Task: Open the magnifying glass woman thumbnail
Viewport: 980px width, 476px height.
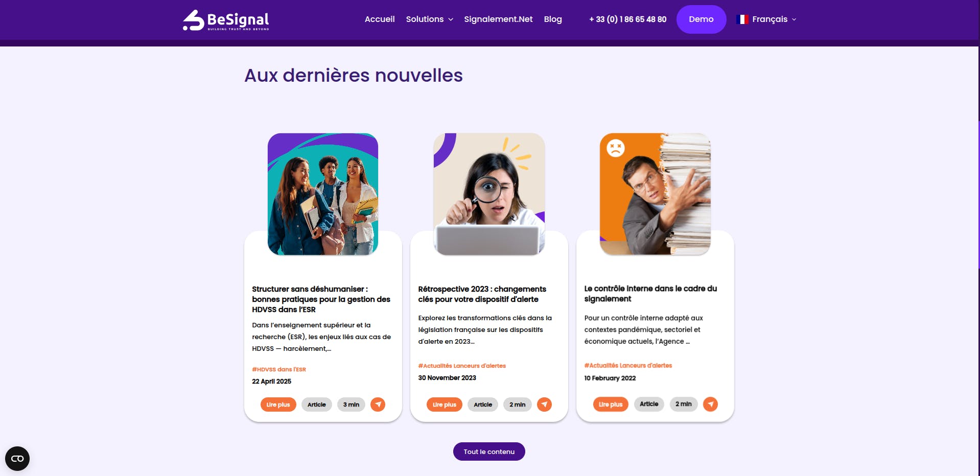Action: [489, 194]
